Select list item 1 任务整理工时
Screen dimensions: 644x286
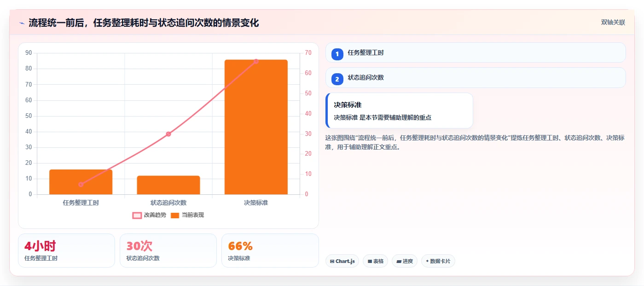(x=476, y=53)
